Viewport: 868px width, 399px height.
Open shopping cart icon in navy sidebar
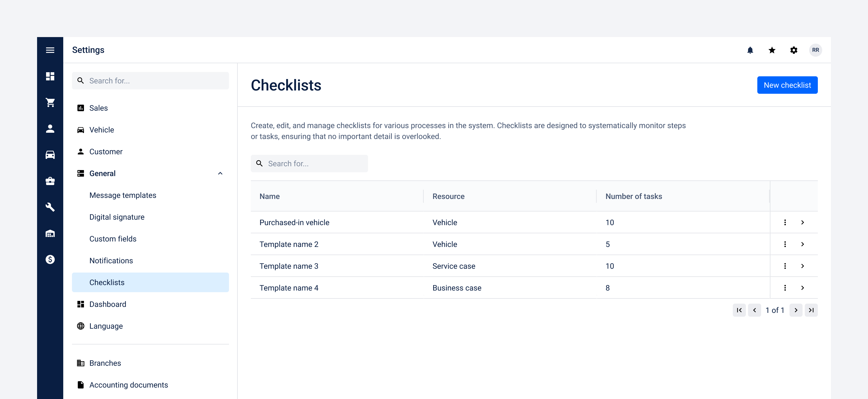pos(50,102)
